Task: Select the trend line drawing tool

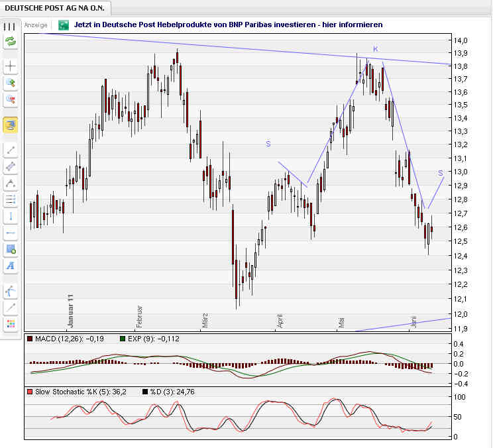Action: [x=10, y=150]
